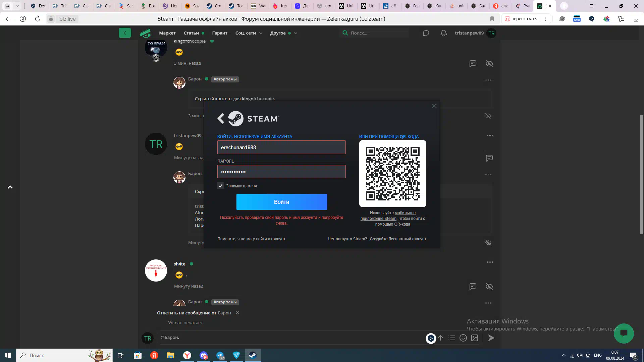Open the tristanpew09 profile name in header
The image size is (644, 362).
point(469,33)
